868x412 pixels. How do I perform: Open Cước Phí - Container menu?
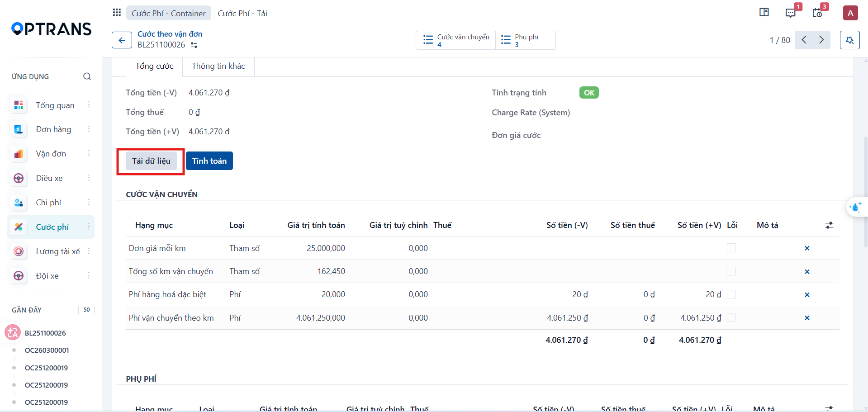coord(169,13)
